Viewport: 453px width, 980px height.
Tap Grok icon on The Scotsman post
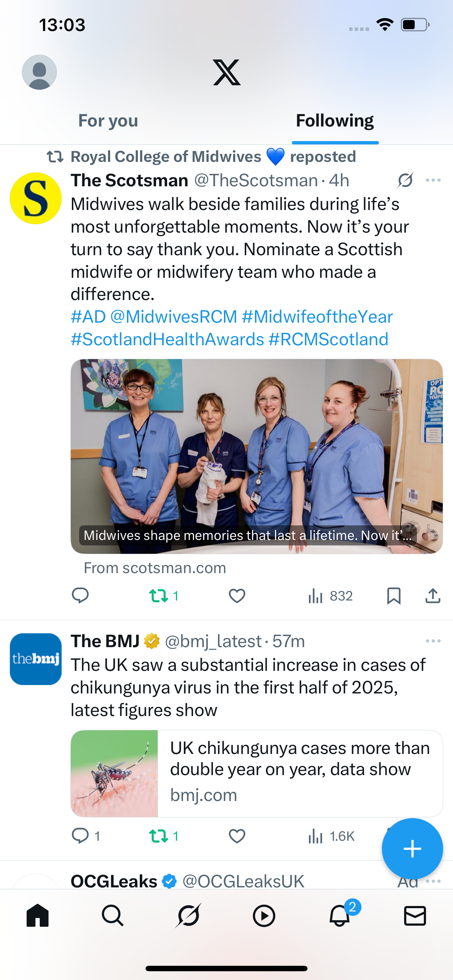tap(405, 180)
